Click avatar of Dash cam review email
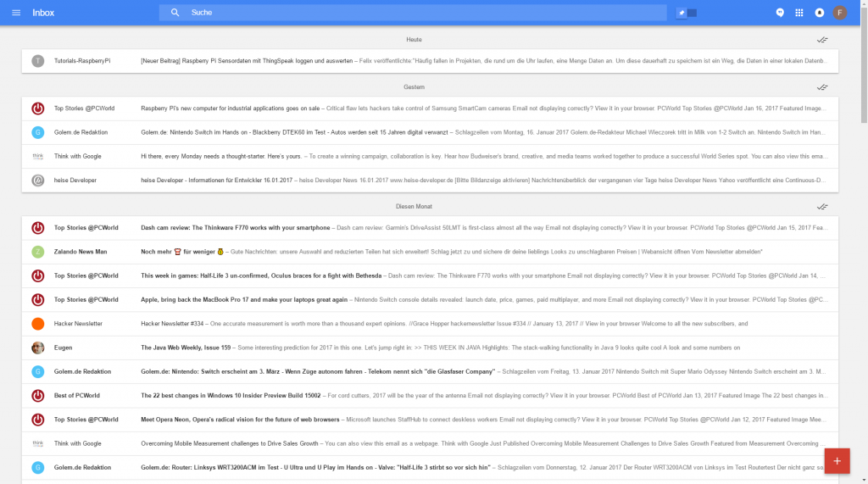The width and height of the screenshot is (868, 484). click(x=37, y=228)
